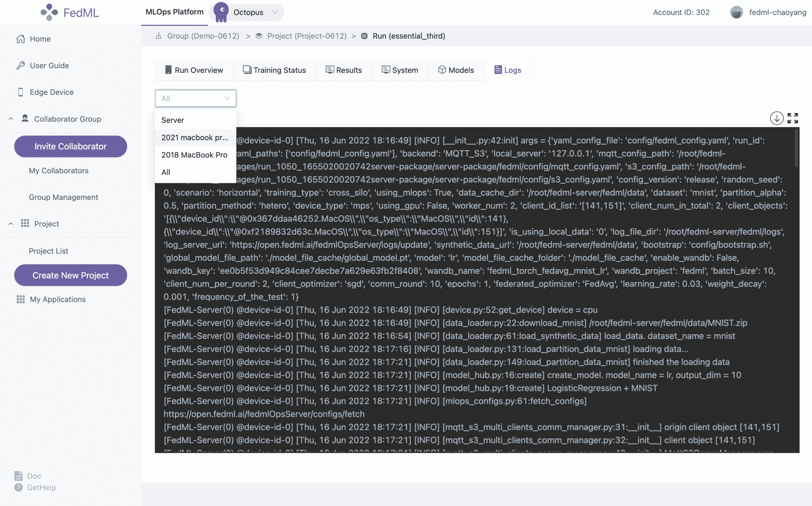The image size is (812, 506).
Task: Select the Logs tab
Action: point(508,70)
